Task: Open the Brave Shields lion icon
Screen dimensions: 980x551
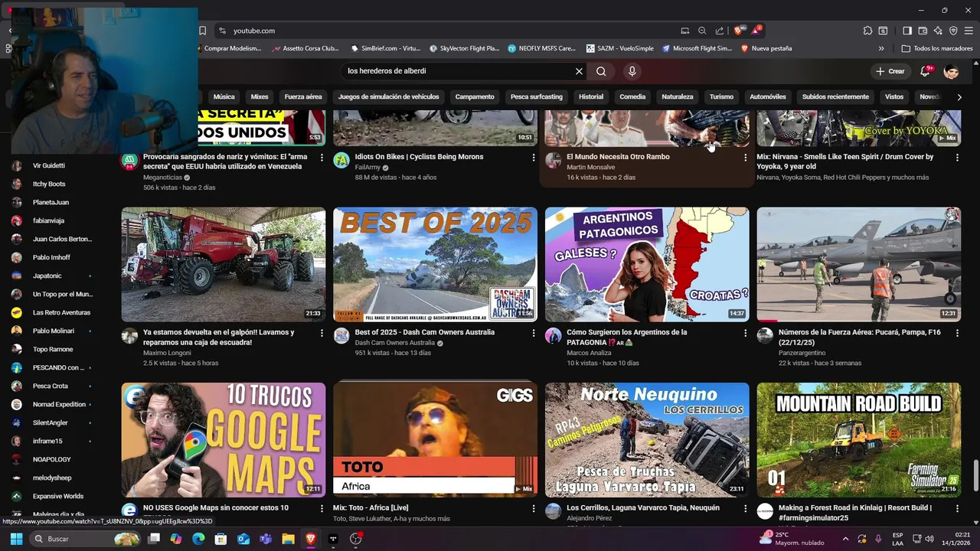Action: pyautogui.click(x=738, y=31)
